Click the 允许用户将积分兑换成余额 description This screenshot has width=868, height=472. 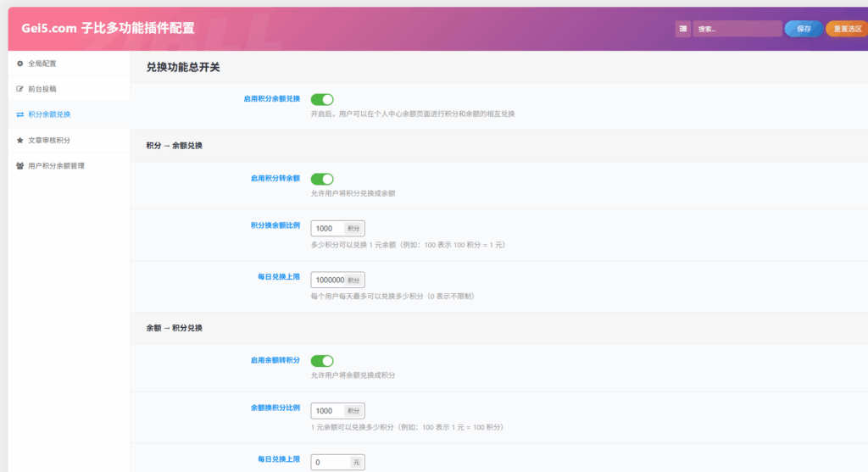click(353, 193)
